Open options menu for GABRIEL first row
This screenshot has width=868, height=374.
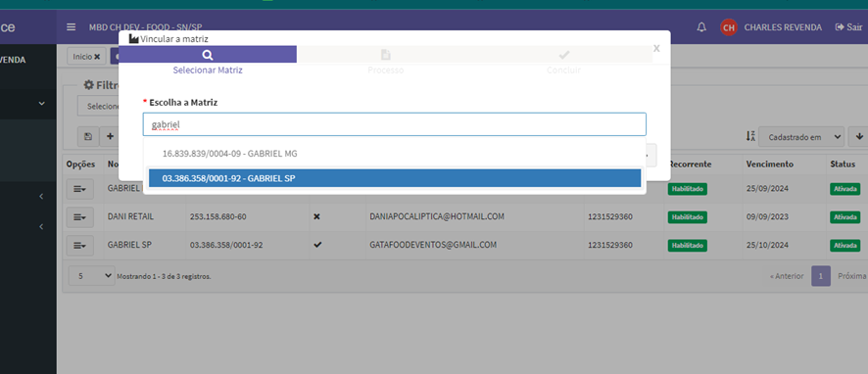pos(79,189)
